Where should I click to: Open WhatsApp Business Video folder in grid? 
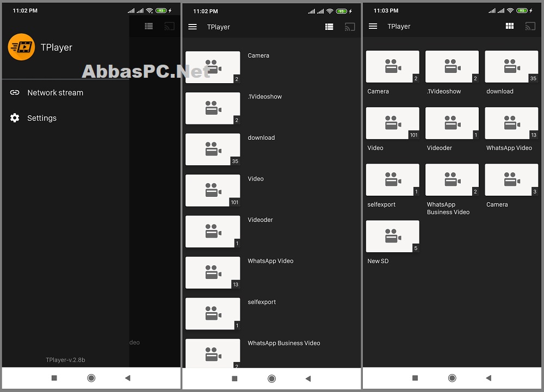coord(452,189)
